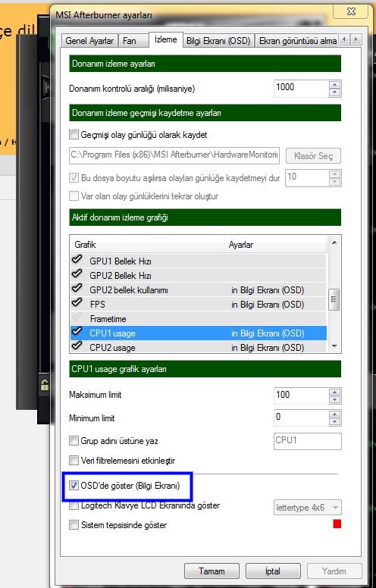The image size is (376, 588).
Task: Enable Geçmişi olay günlüğü olarak kaydet checkbox
Action: pos(74,135)
